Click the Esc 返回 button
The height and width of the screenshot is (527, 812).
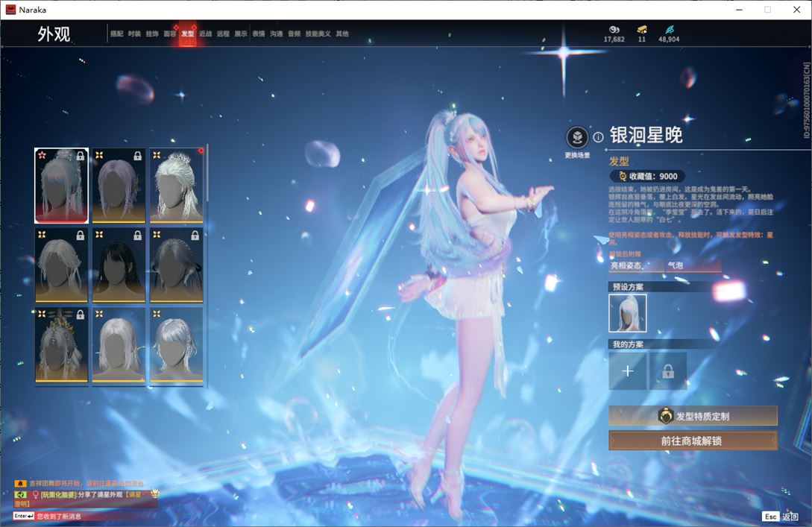tap(781, 516)
